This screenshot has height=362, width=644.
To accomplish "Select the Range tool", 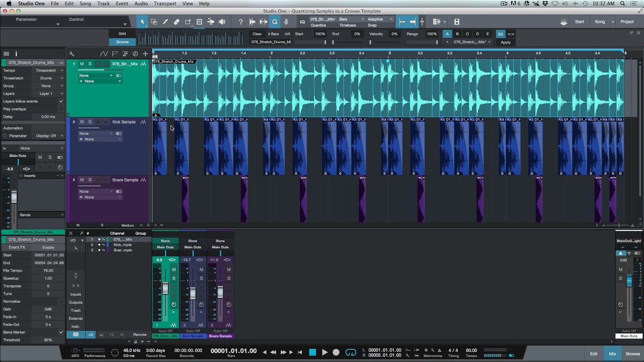I will [x=154, y=22].
